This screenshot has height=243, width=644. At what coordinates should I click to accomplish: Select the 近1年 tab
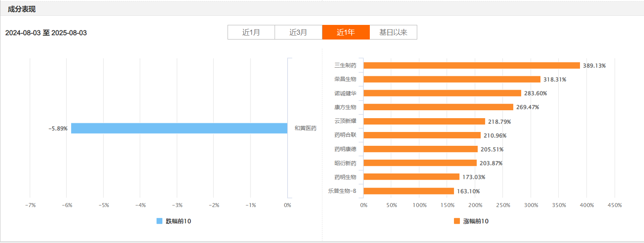pos(346,32)
